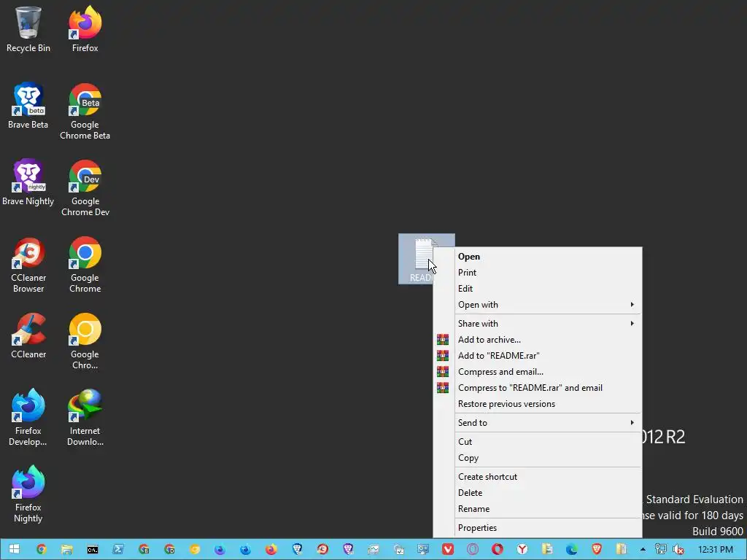Open PowerShell from the taskbar
Image resolution: width=747 pixels, height=560 pixels.
pos(118,550)
